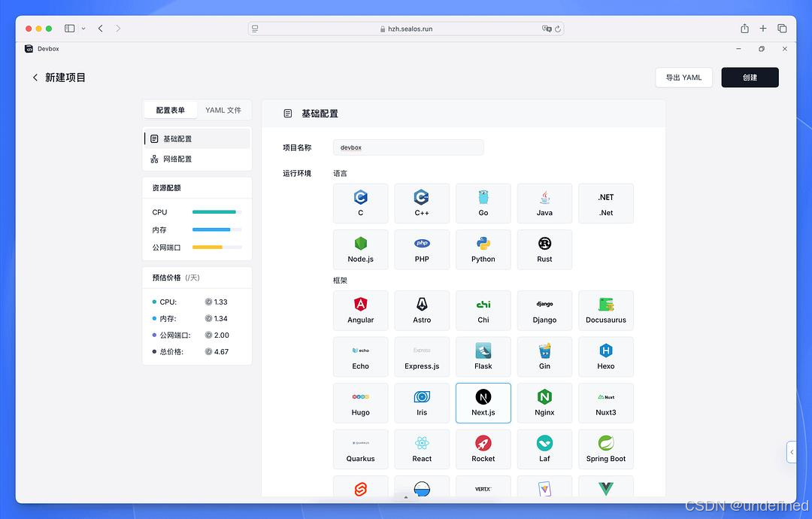This screenshot has width=812, height=519.
Task: Open the translate page icon
Action: click(x=547, y=29)
